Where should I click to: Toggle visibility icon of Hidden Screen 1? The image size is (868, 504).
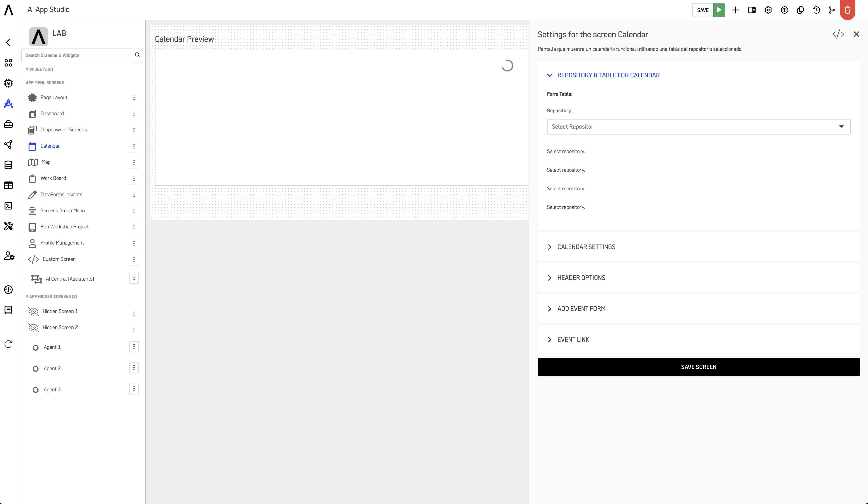click(33, 311)
